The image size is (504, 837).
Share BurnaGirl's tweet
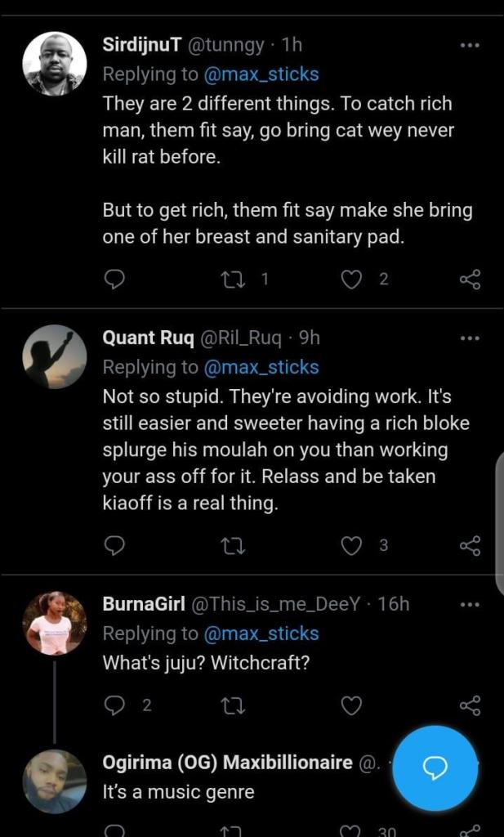[470, 705]
